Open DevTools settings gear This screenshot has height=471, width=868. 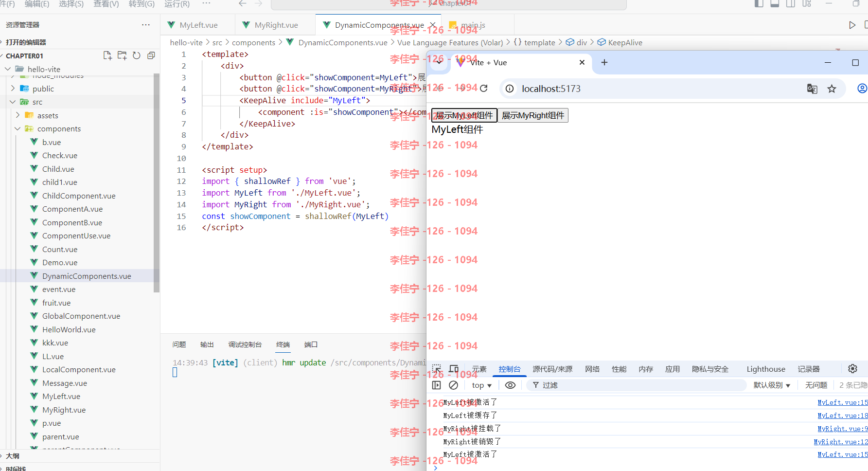[852, 369]
